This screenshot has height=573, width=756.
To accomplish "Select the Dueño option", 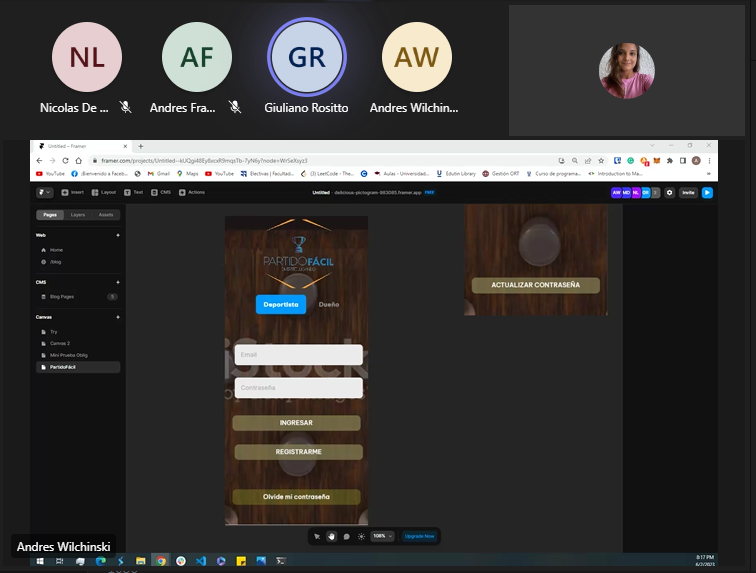I will click(329, 304).
